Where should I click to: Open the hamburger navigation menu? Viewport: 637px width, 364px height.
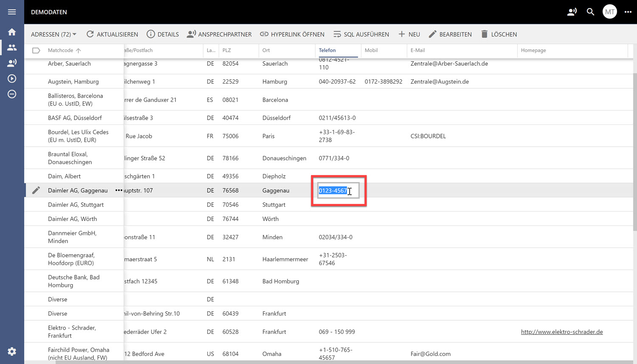click(x=12, y=12)
